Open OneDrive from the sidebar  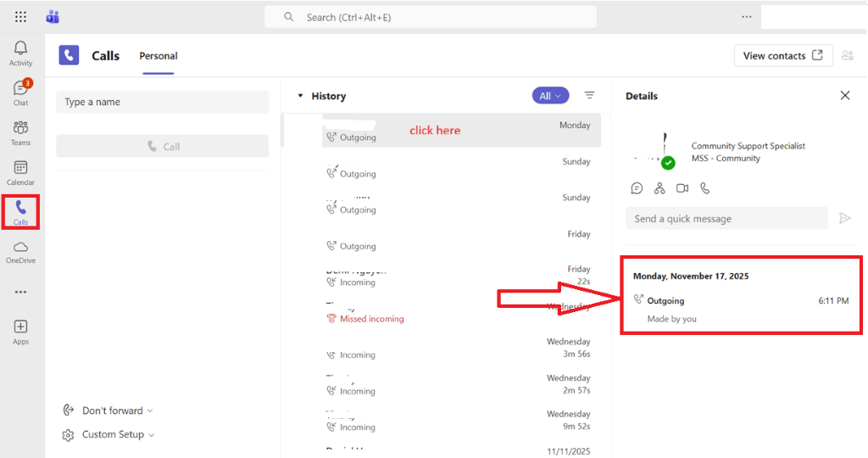click(20, 252)
